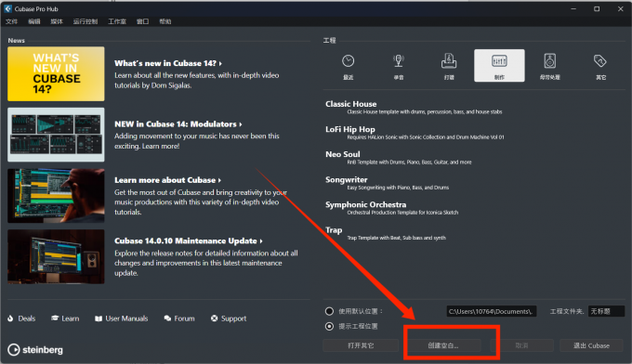Click the Cubase logo in title bar
Viewport: 632px width, 364px height.
click(x=7, y=8)
